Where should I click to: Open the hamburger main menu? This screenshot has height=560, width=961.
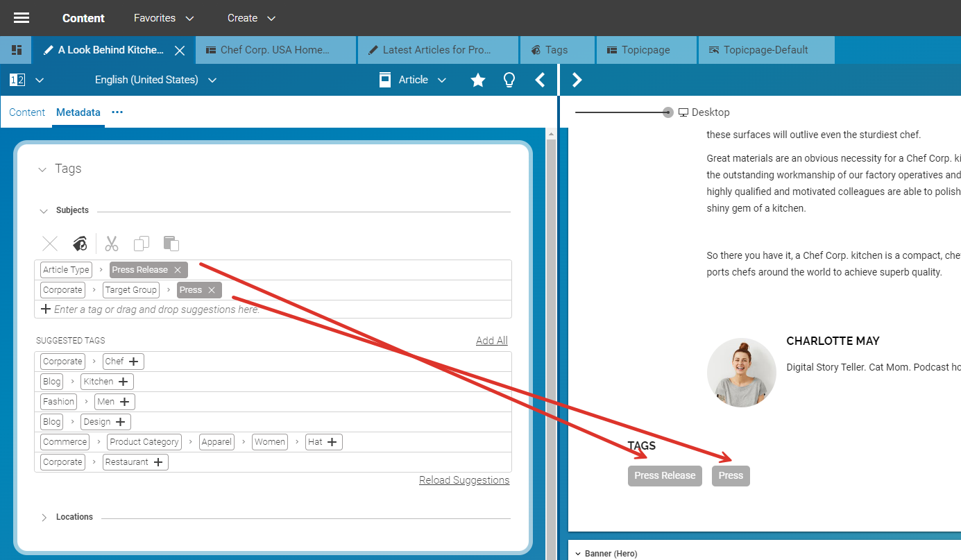(x=22, y=18)
